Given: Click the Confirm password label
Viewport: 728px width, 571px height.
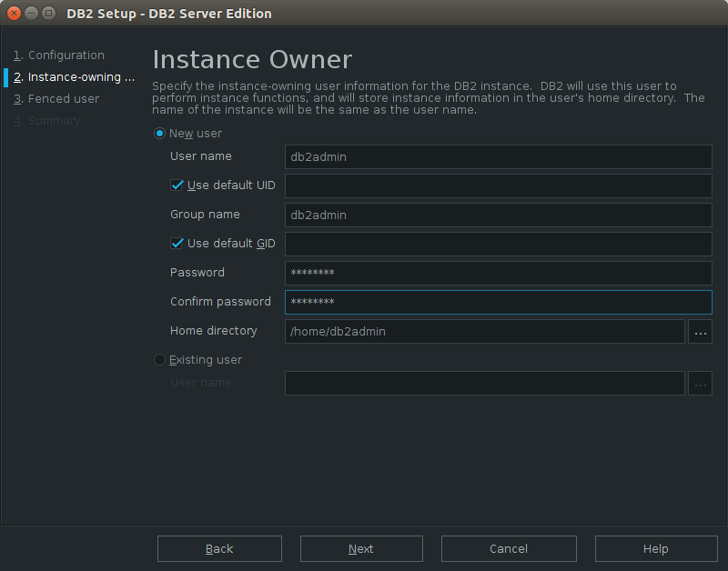Looking at the screenshot, I should pyautogui.click(x=220, y=302).
